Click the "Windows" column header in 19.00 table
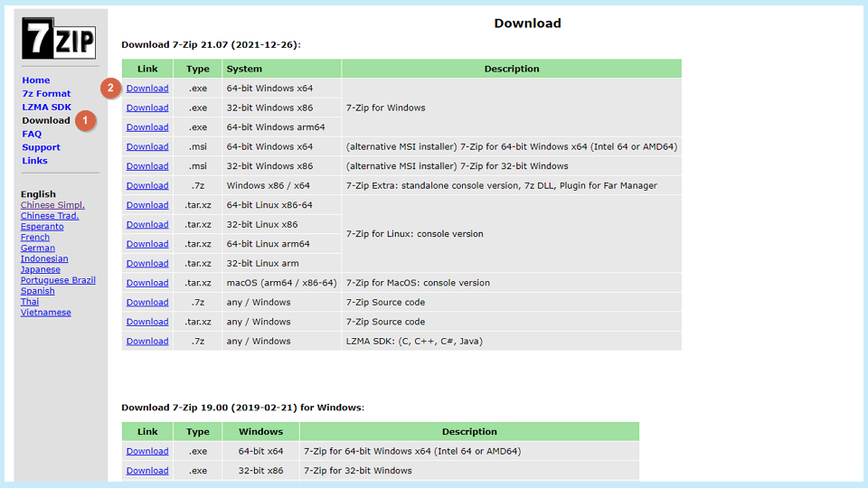This screenshot has height=488, width=868. tap(260, 432)
